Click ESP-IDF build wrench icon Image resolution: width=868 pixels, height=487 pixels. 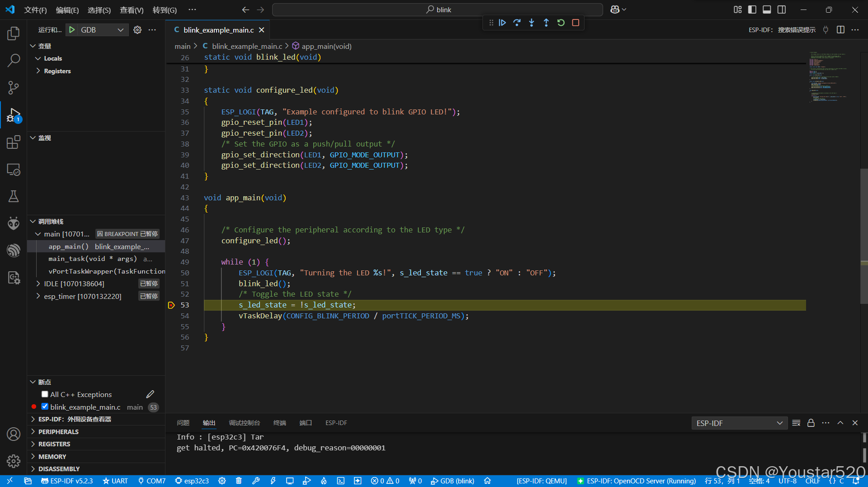(256, 481)
